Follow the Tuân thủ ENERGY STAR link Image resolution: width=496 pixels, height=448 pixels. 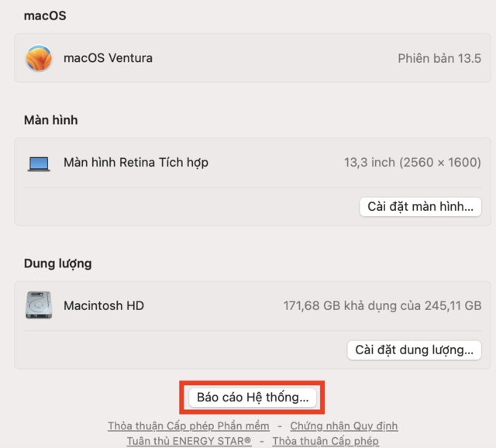189,441
